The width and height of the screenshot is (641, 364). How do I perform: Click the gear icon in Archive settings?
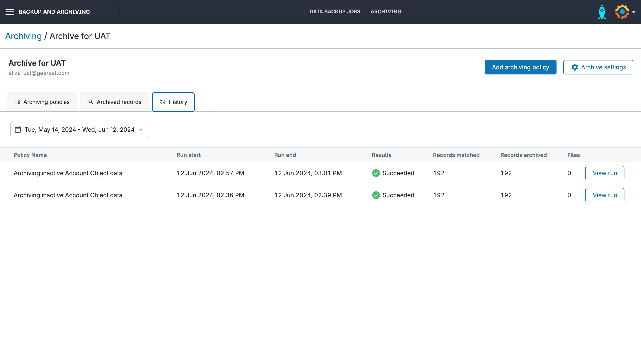(x=575, y=67)
